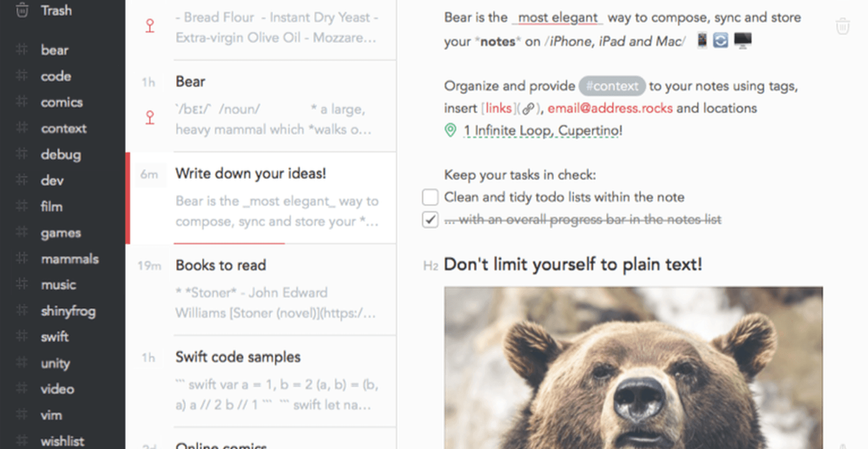Select the music tag in sidebar

58,285
